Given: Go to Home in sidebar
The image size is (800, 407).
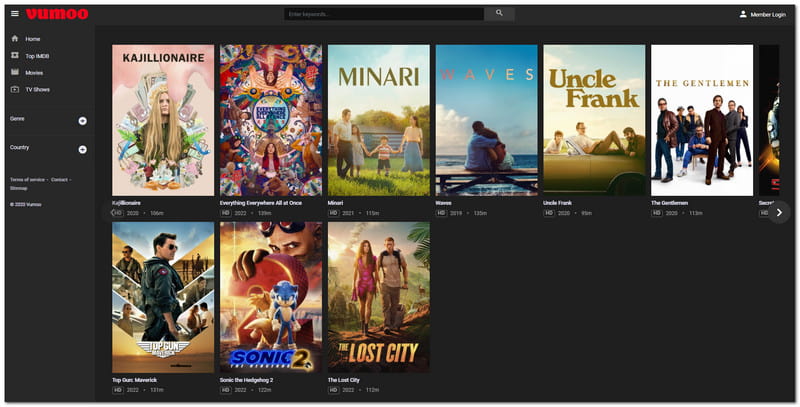Looking at the screenshot, I should (33, 39).
